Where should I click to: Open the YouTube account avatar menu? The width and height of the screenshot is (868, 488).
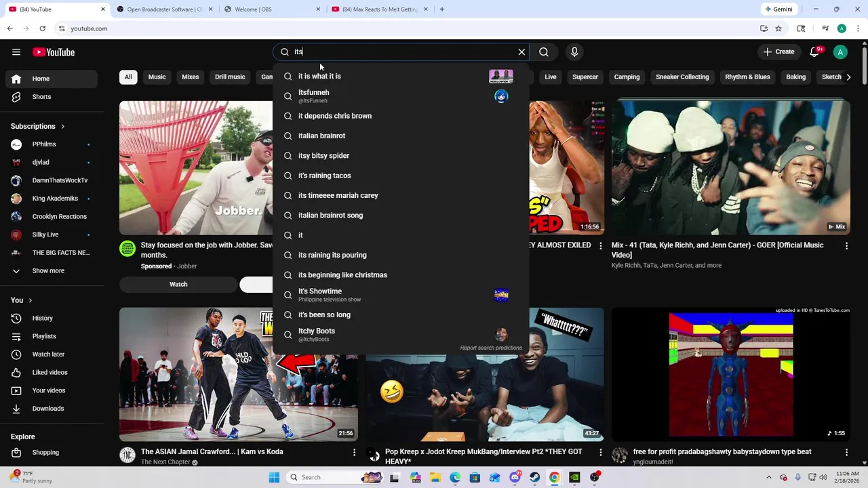tap(840, 52)
